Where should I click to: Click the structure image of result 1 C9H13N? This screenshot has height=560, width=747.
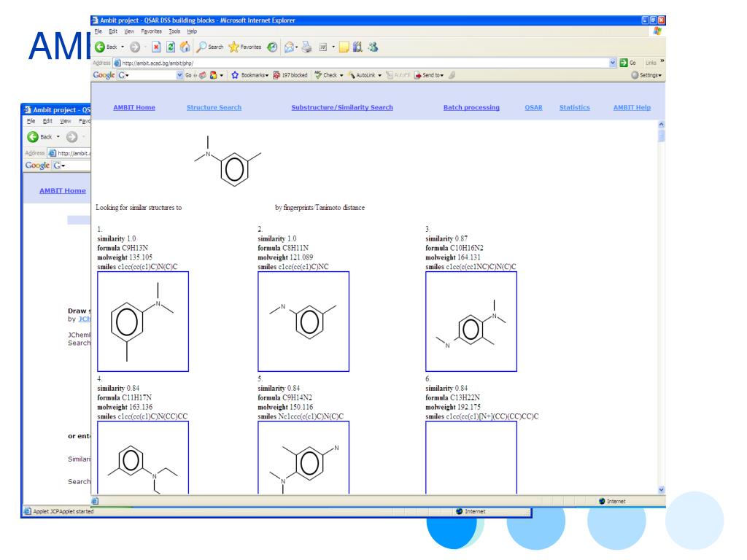point(143,322)
